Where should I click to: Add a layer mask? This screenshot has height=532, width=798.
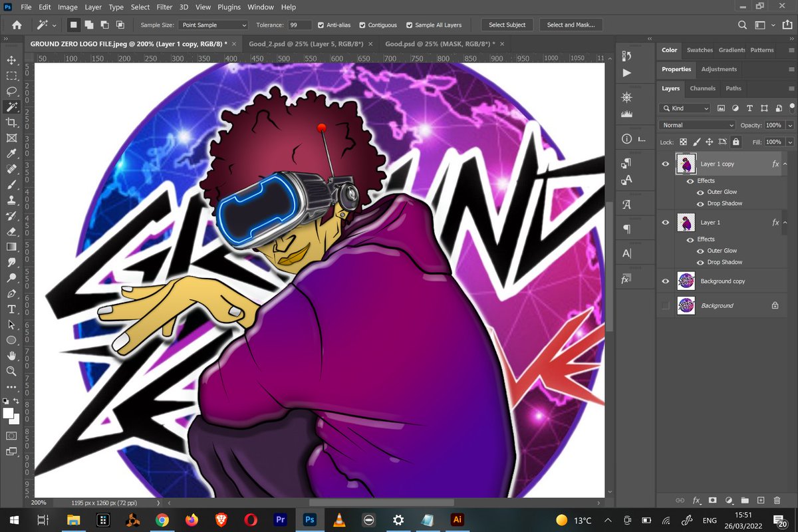pos(712,500)
